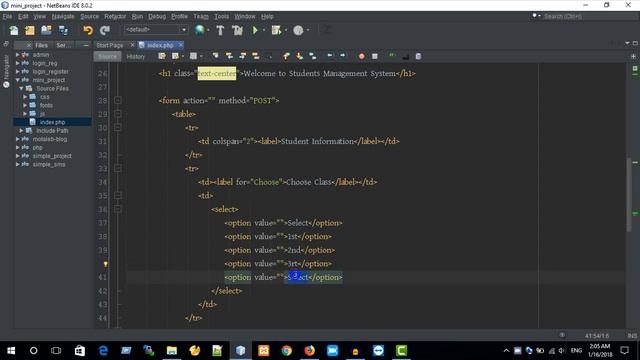Toggle INS insert mode in status bar
This screenshot has width=640, height=360.
(x=632, y=336)
